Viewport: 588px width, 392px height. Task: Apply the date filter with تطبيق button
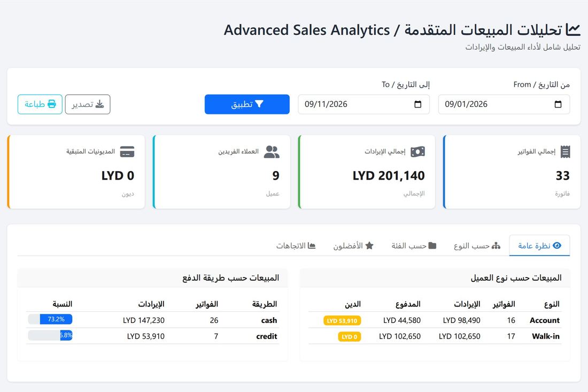coord(247,104)
